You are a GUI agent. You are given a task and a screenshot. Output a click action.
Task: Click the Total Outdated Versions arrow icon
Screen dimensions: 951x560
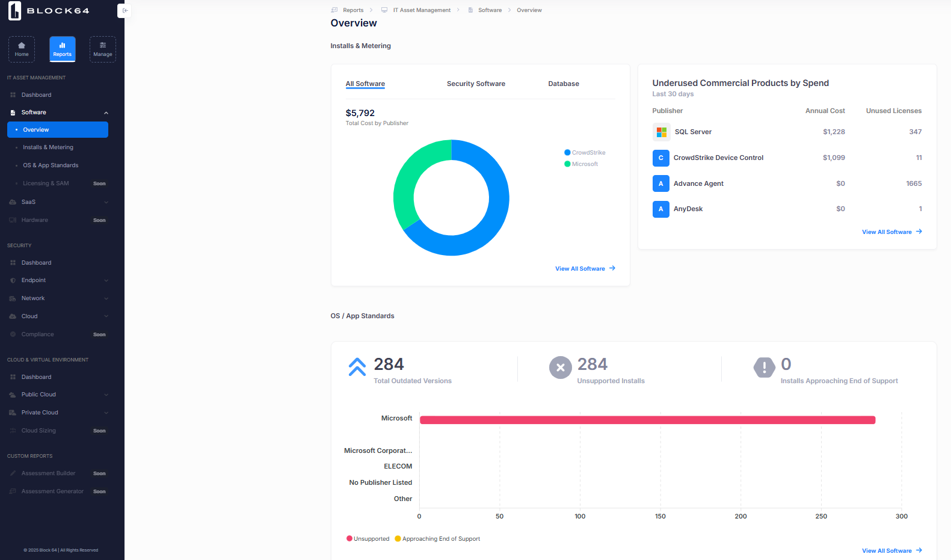click(x=357, y=367)
